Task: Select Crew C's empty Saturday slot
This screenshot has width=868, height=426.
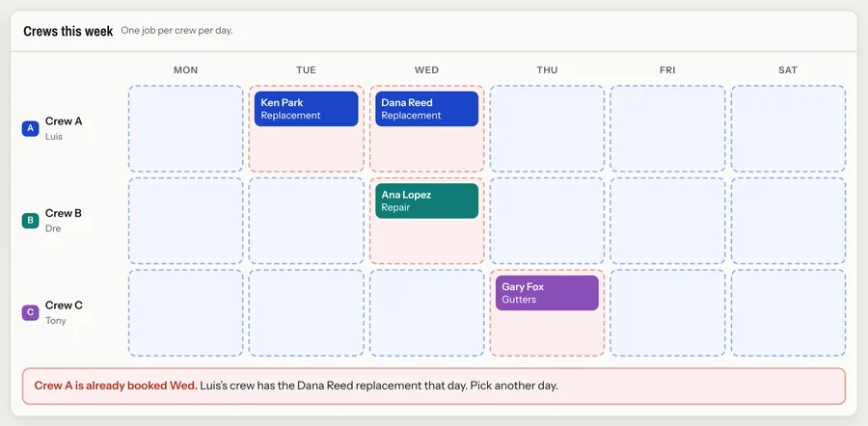Action: click(788, 312)
